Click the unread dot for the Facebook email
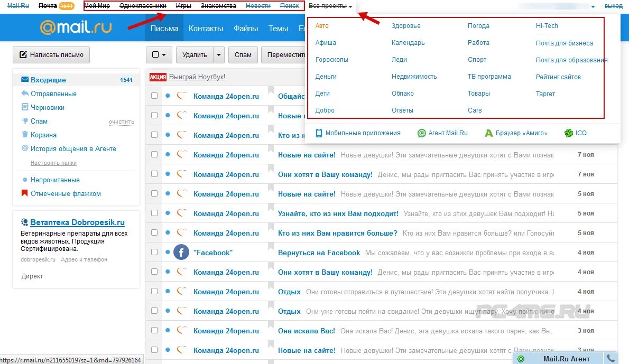 tap(168, 252)
